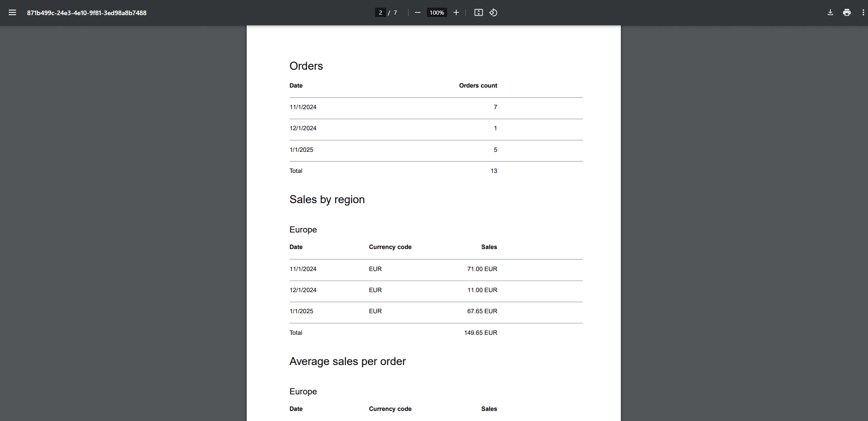Click the total orders count of 13
Image resolution: width=868 pixels, height=421 pixels.
493,171
